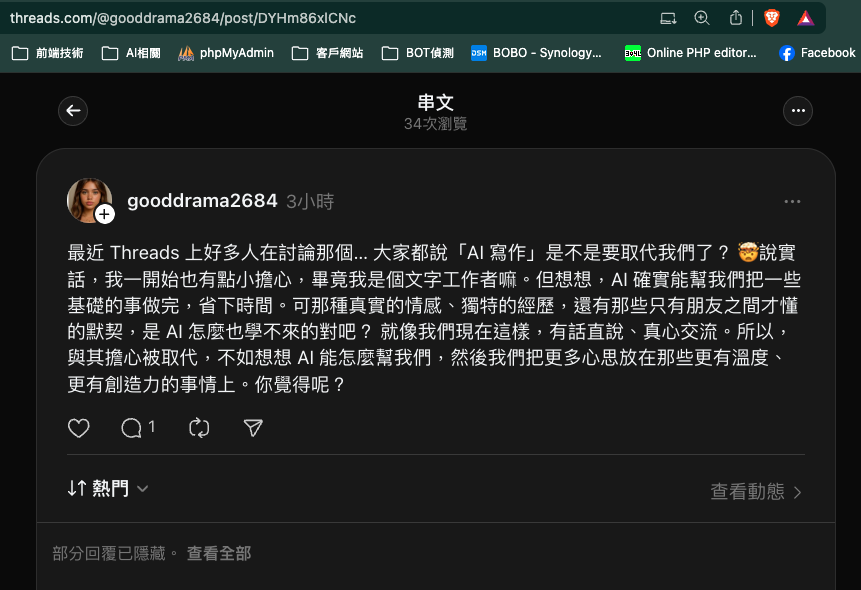Screen dimensions: 861x590
Task: Open the gooddrama2684 profile picture
Action: (x=90, y=200)
